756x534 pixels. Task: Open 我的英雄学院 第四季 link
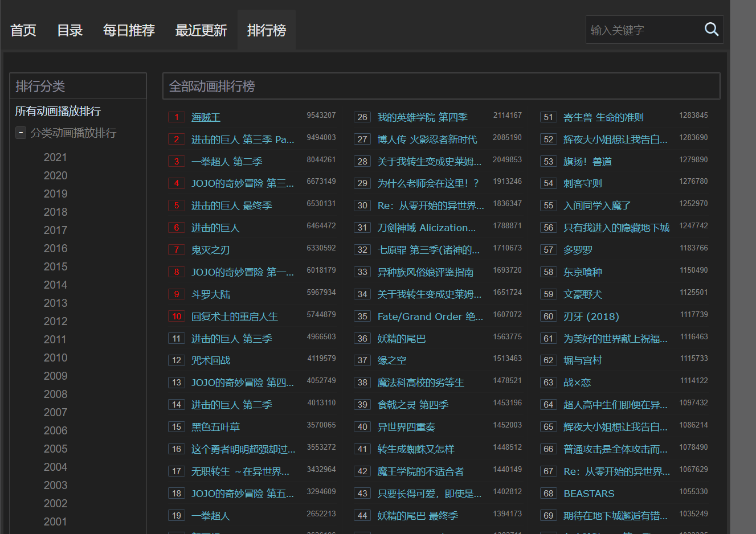[422, 117]
